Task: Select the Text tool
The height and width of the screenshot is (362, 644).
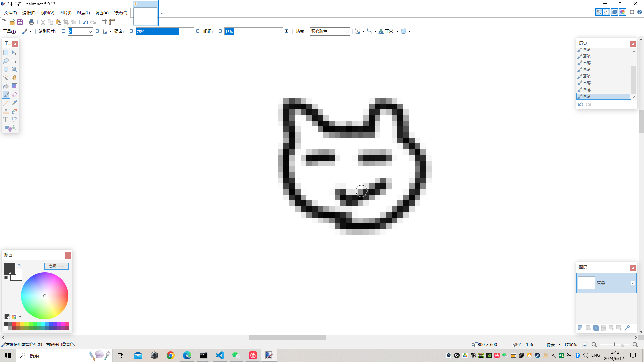Action: (6, 120)
